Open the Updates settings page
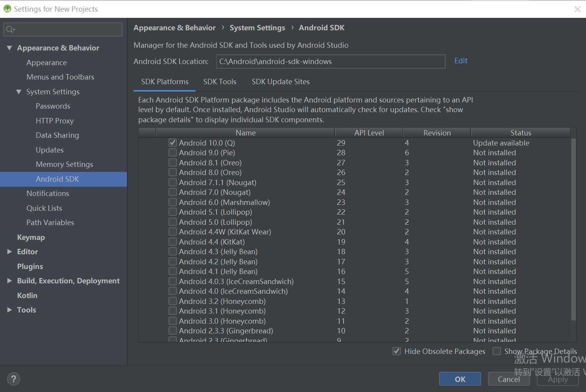 tap(50, 150)
